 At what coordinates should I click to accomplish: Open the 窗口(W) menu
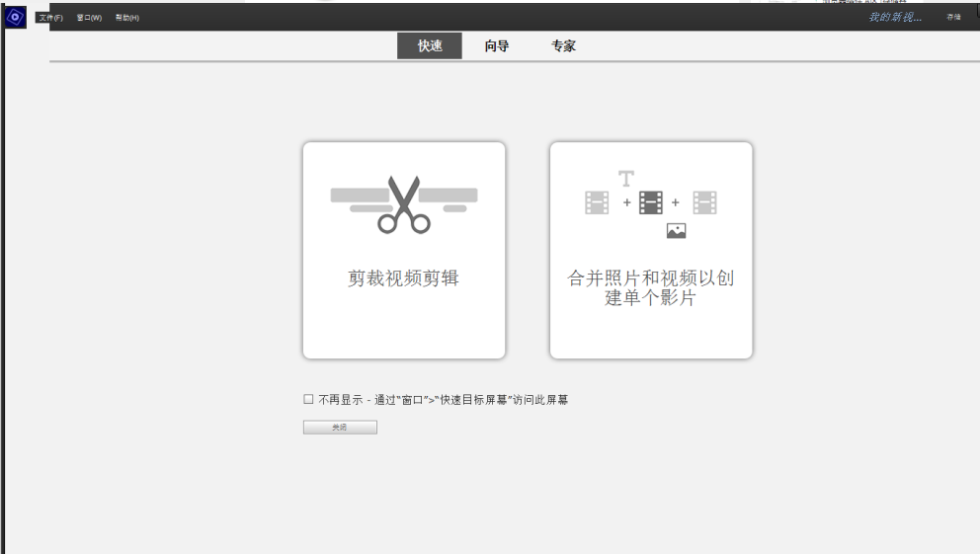pyautogui.click(x=89, y=18)
